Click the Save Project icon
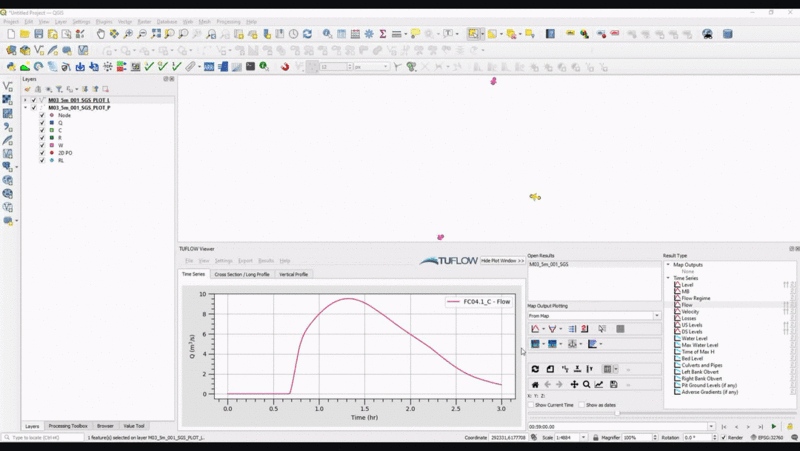 [38, 34]
